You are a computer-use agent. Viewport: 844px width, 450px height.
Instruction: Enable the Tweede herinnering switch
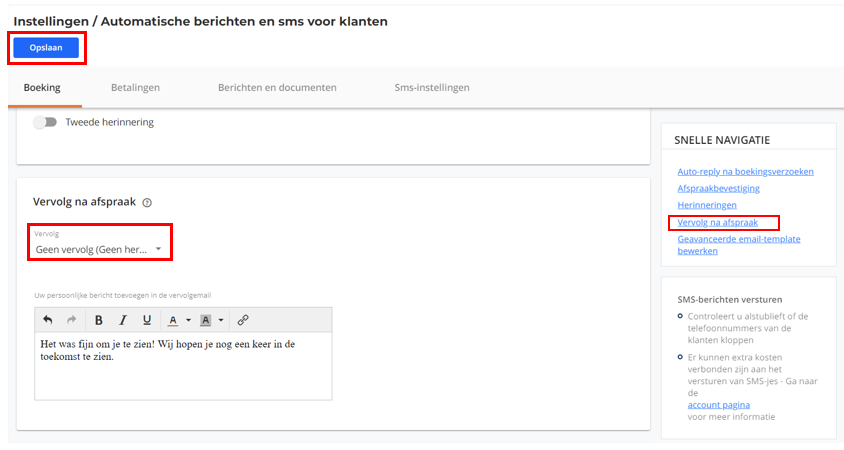click(x=45, y=122)
